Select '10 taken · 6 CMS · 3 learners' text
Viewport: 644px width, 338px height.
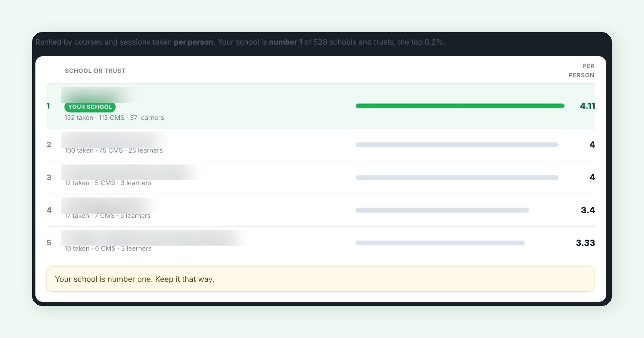(108, 248)
